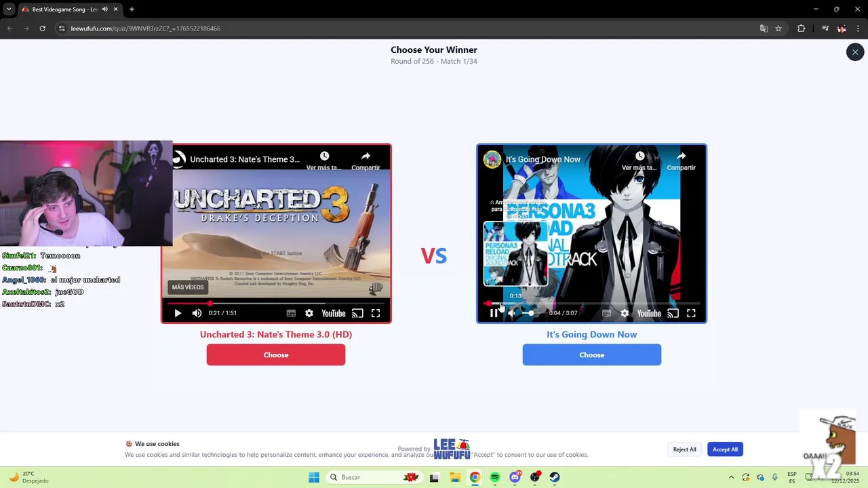Mute the It's Going Down Now video
This screenshot has height=488, width=868.
point(511,313)
